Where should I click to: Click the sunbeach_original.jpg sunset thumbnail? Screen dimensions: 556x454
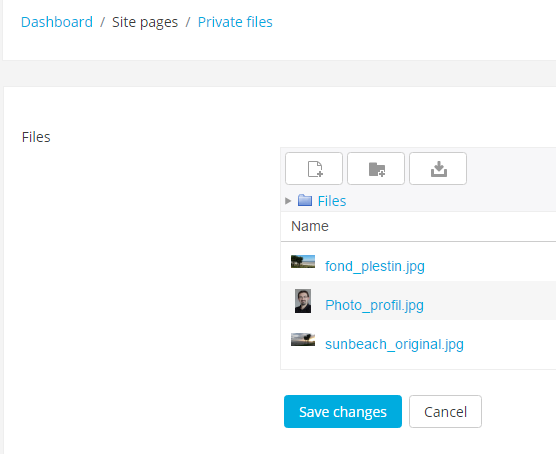[303, 339]
